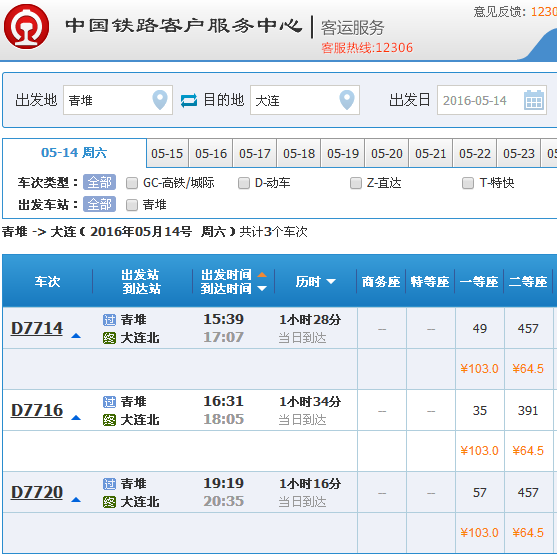Click the 客运服务 header link
The width and height of the screenshot is (557, 558).
point(352,27)
